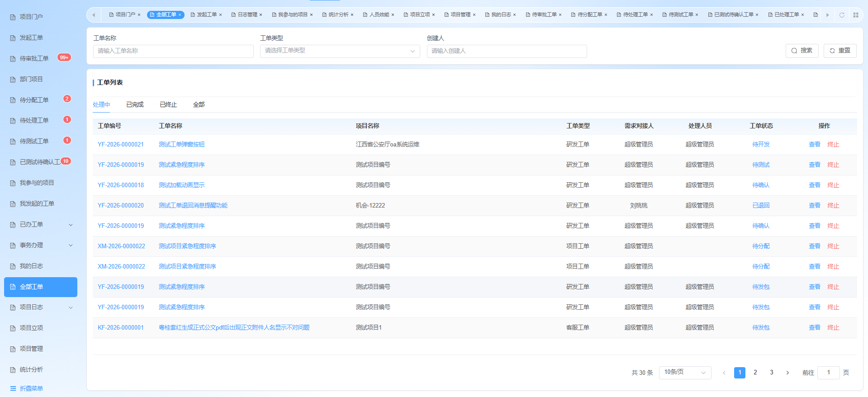Click the refresh page icon in tab bar
Screen dimensions: 868x397
coord(842,15)
